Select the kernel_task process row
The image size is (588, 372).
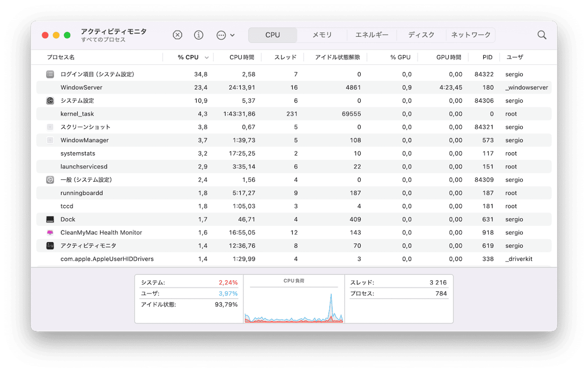(x=77, y=114)
